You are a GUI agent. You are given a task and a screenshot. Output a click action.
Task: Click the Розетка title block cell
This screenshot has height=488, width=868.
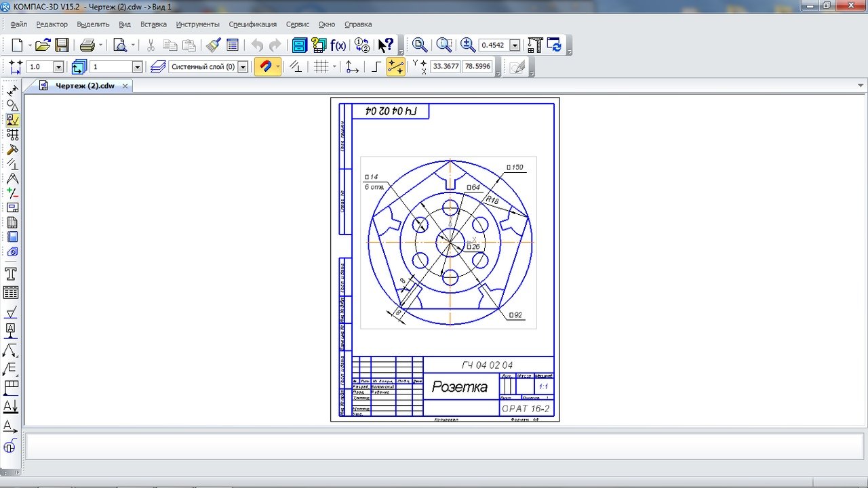tap(460, 387)
